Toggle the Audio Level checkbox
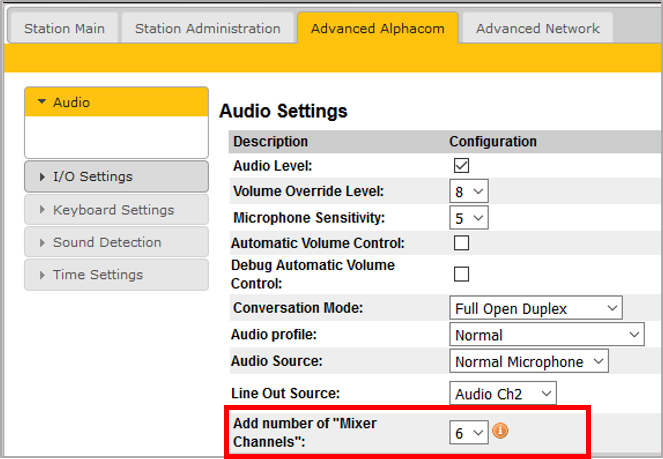 pyautogui.click(x=461, y=166)
